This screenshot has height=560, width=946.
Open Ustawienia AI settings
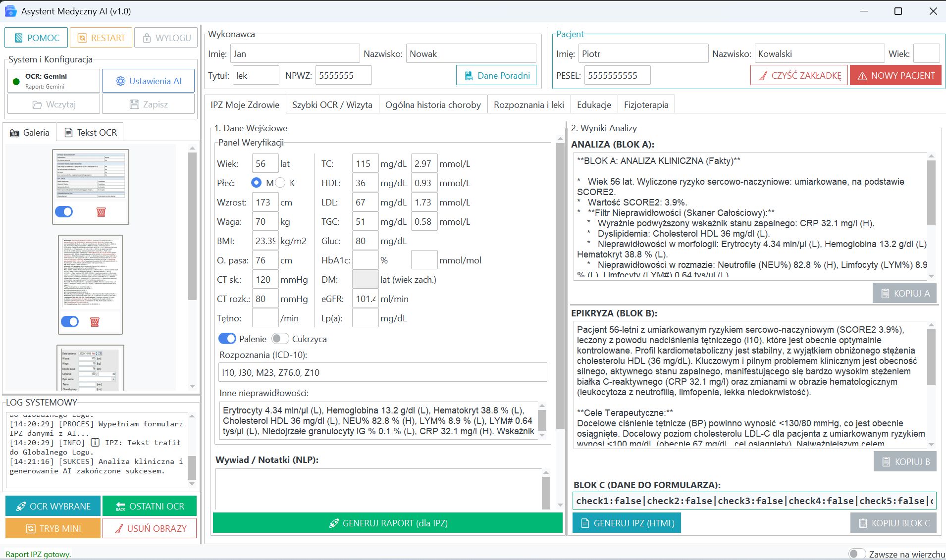coord(148,81)
